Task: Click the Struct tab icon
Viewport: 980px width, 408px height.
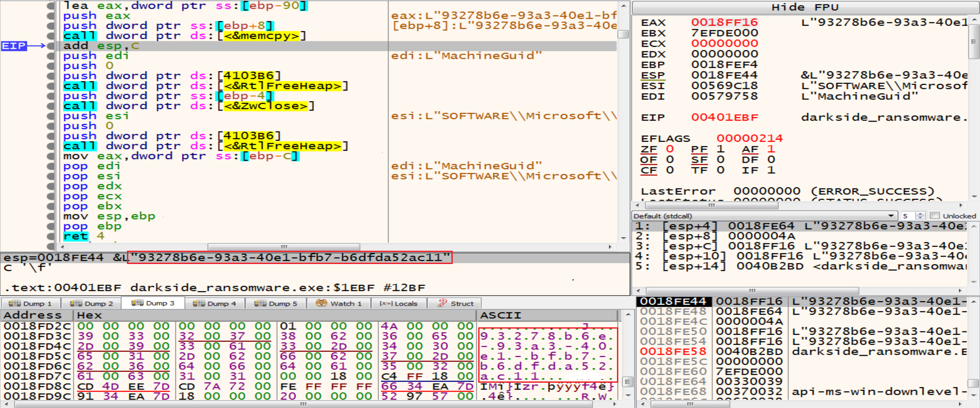Action: click(x=442, y=303)
